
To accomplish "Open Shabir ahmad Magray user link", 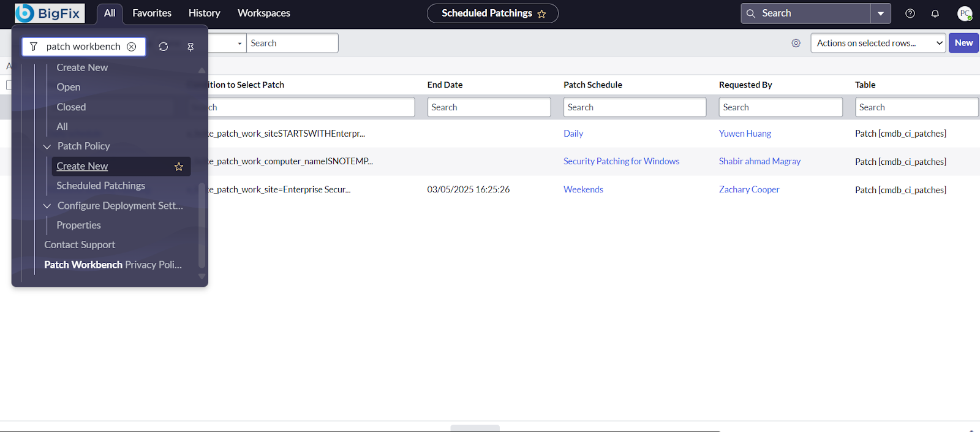I will 759,161.
